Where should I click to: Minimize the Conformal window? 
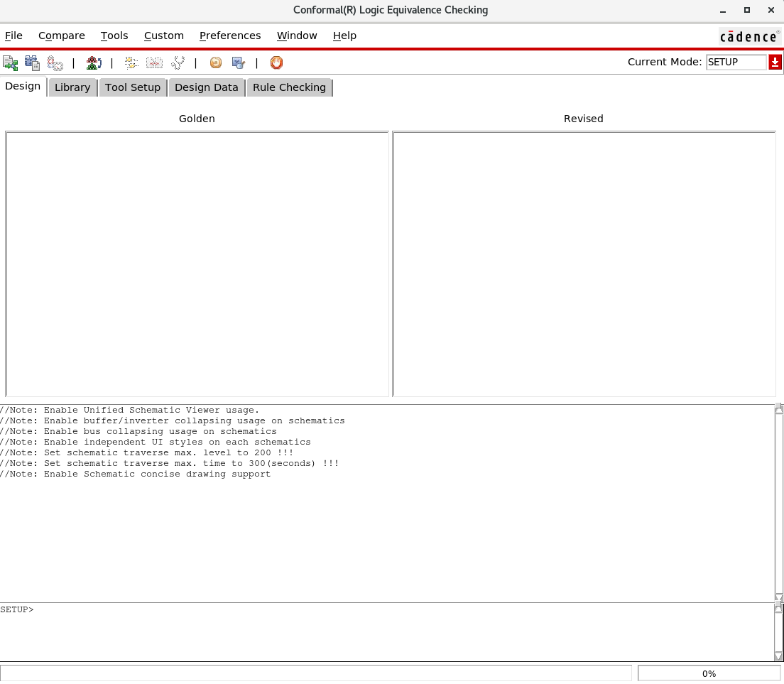(722, 10)
